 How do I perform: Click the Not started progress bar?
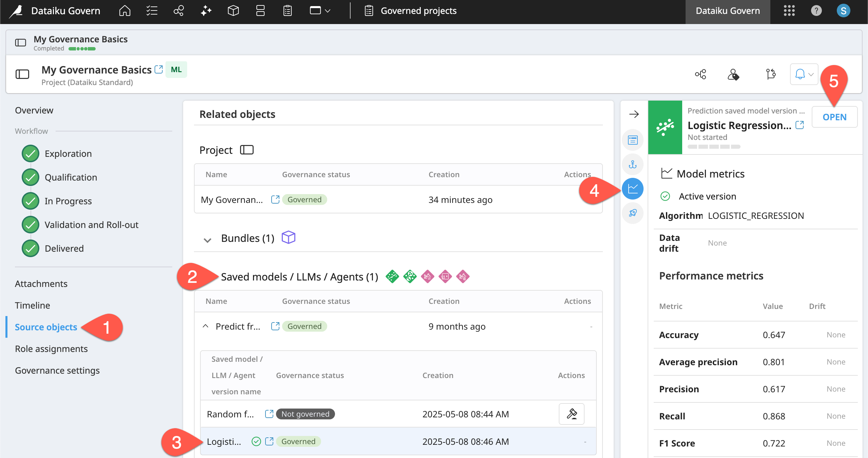714,147
